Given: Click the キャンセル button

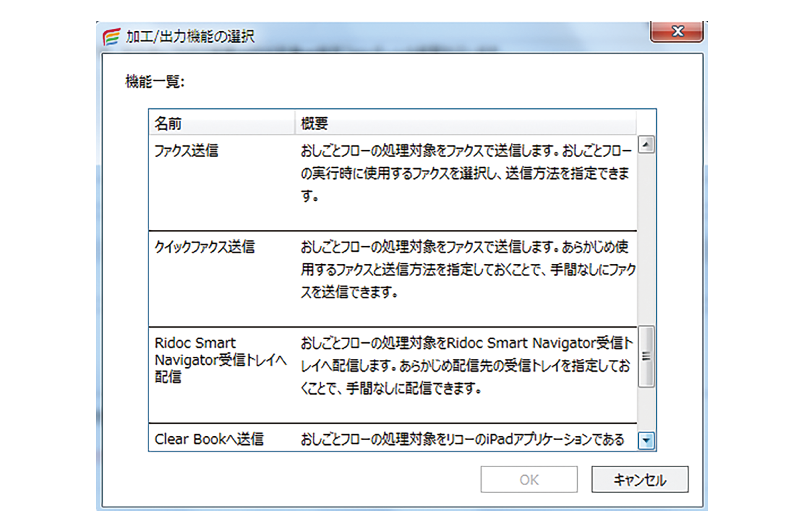Looking at the screenshot, I should click(639, 479).
